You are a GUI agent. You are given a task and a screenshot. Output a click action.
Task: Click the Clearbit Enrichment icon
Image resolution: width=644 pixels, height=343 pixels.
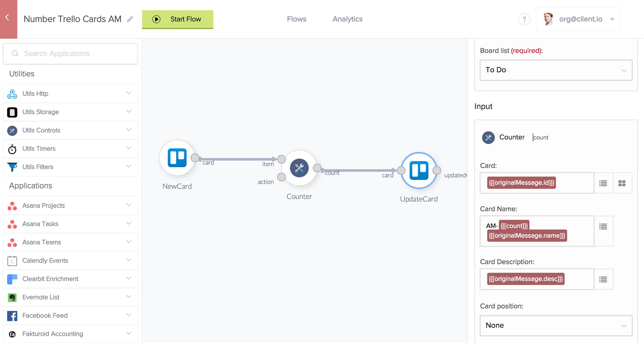tap(12, 279)
